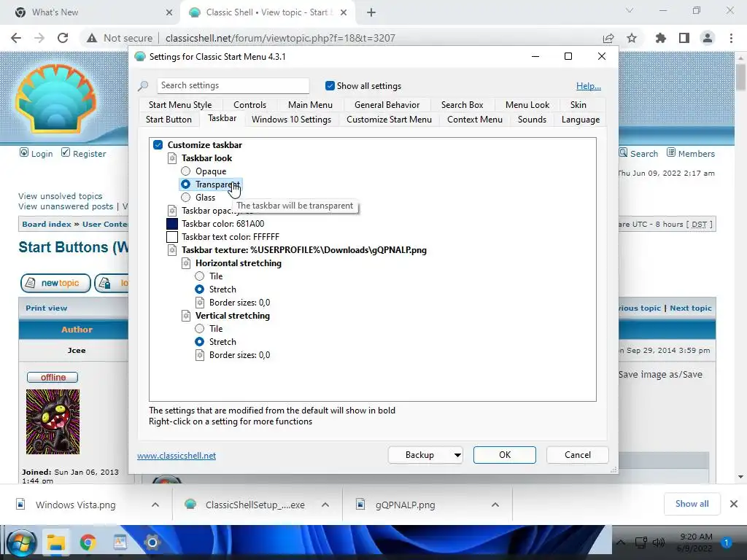Click the Vertical stretching setting icon
The image size is (747, 560).
tap(186, 316)
